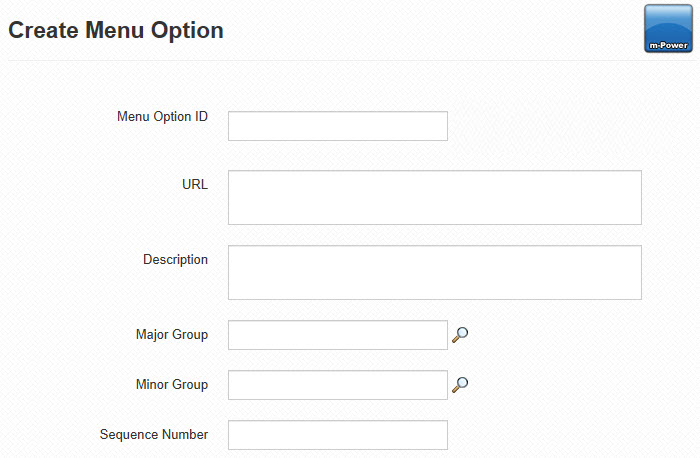
Task: Go to m-Power home via blue logo
Action: point(668,29)
